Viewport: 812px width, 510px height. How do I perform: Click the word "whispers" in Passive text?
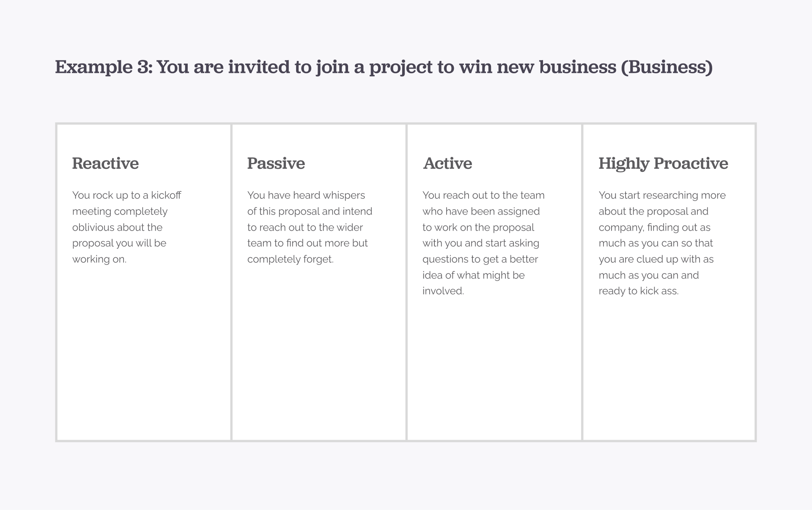click(344, 195)
